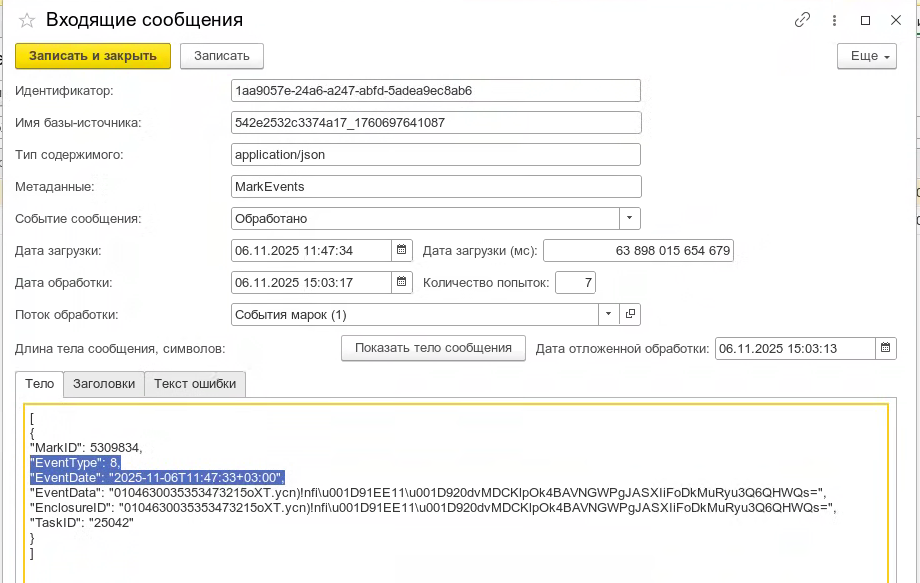The width and height of the screenshot is (920, 583).
Task: Click the Имя базы-источника input field
Action: (435, 122)
